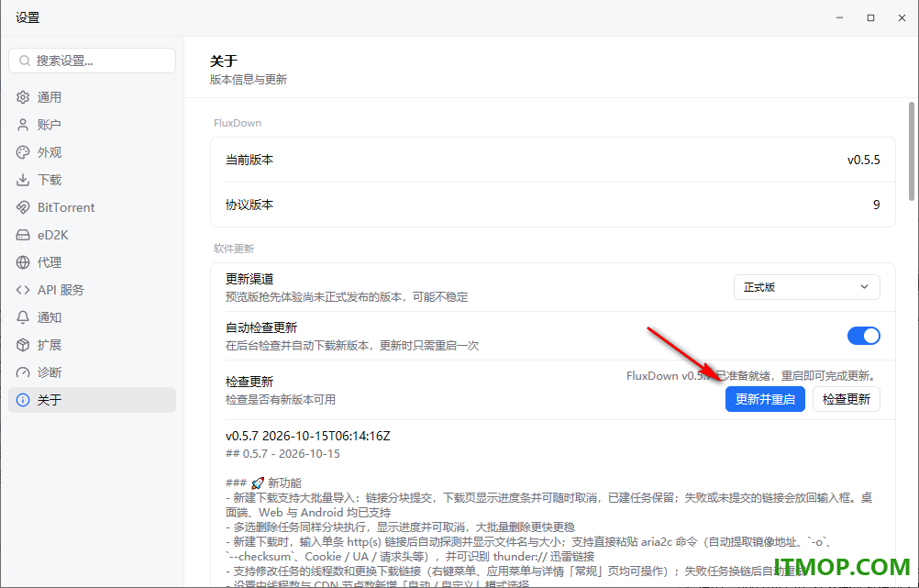Select the 关于 sidebar item
The width and height of the screenshot is (919, 588).
click(92, 400)
